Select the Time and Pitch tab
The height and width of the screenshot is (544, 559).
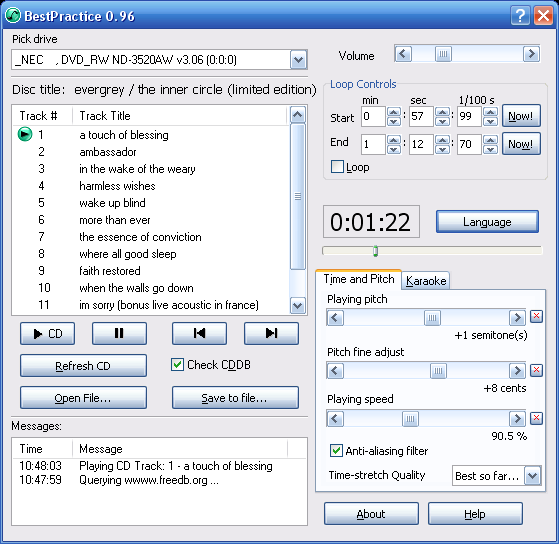pyautogui.click(x=359, y=279)
